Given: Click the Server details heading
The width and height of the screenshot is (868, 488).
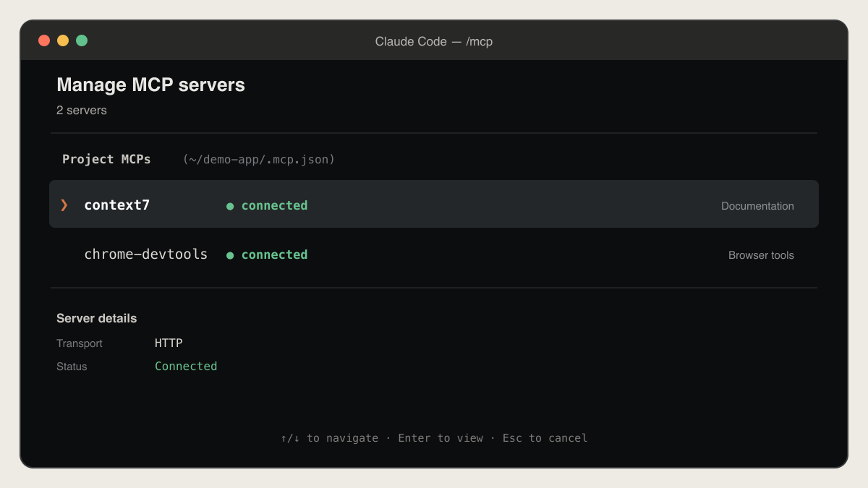Looking at the screenshot, I should click(x=96, y=318).
